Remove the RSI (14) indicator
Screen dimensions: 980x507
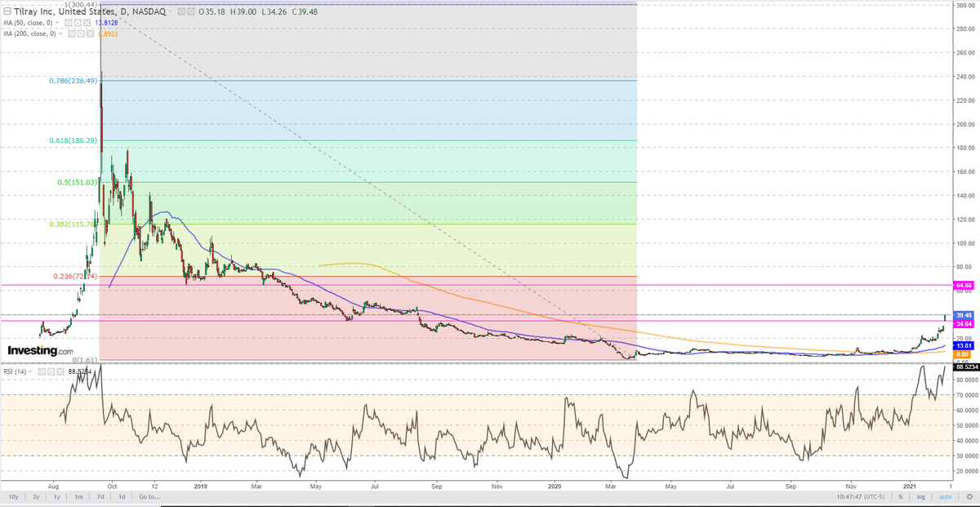pyautogui.click(x=60, y=371)
